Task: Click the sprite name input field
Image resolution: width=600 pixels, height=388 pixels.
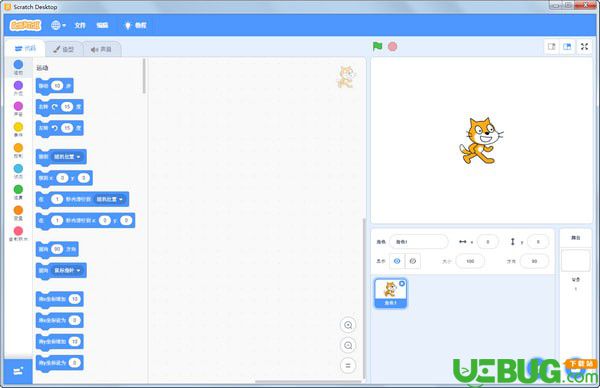Action: [419, 242]
